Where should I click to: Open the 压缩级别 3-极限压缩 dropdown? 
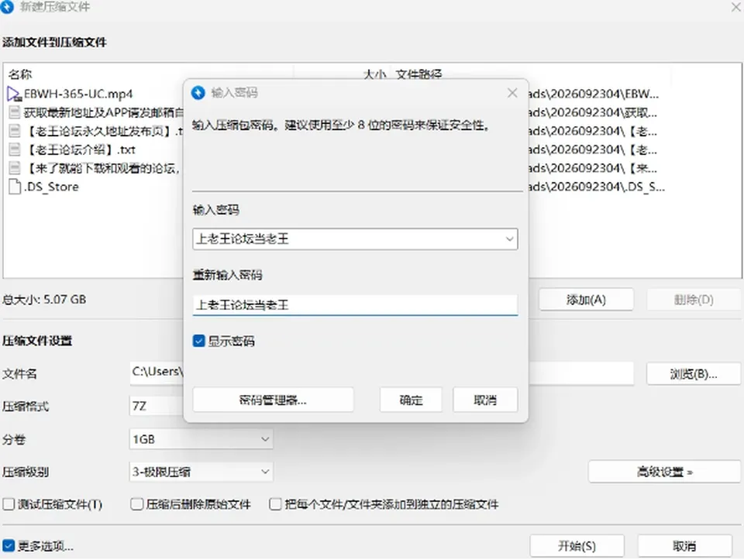(201, 472)
